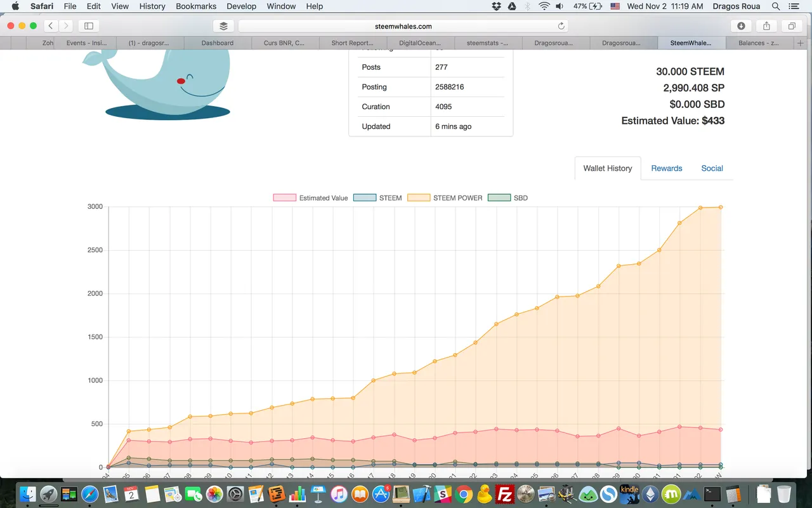This screenshot has height=508, width=812.
Task: Open Finder from the Dock
Action: [28, 494]
